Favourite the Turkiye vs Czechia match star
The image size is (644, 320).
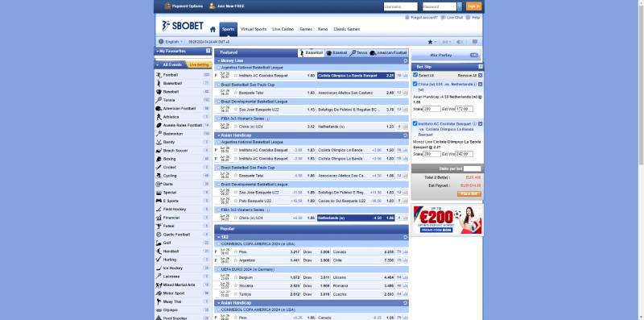(236, 294)
